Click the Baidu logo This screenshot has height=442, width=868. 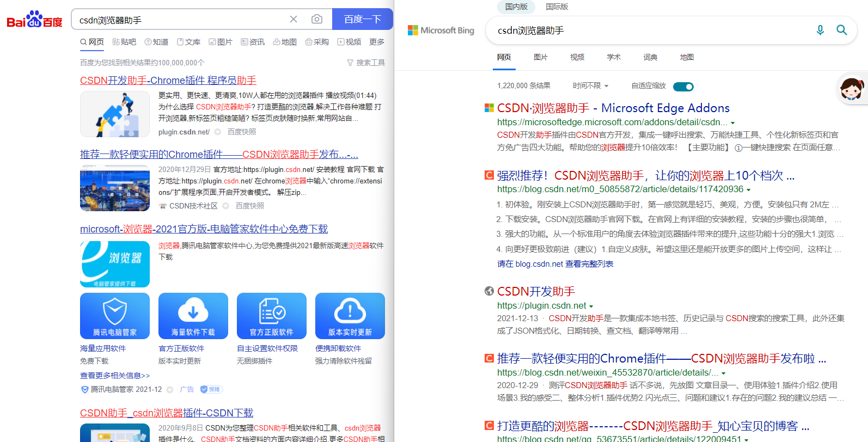34,20
